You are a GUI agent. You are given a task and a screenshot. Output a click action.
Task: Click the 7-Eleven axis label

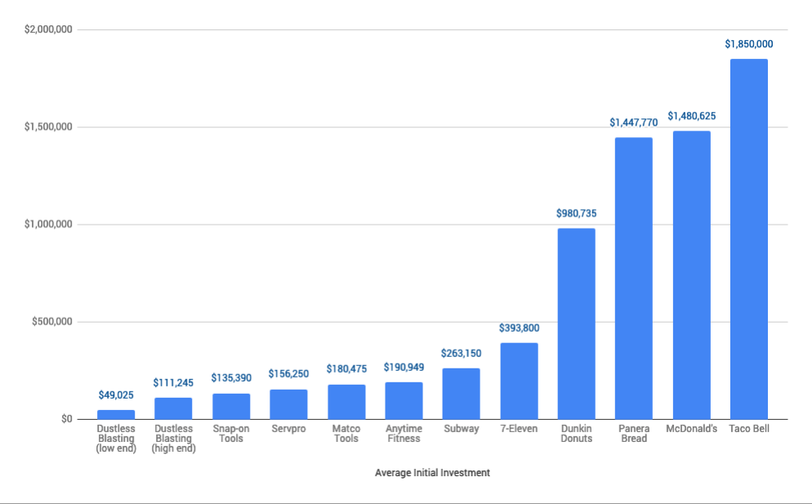pyautogui.click(x=519, y=428)
